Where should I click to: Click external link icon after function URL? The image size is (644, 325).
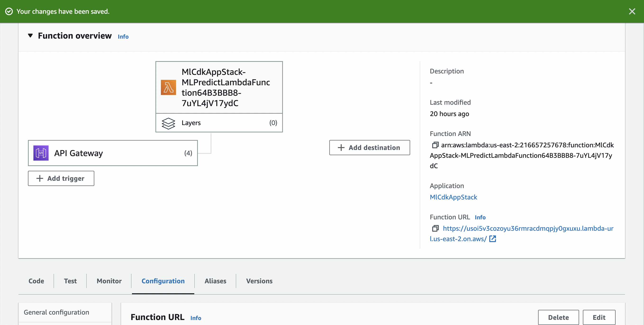pyautogui.click(x=492, y=239)
